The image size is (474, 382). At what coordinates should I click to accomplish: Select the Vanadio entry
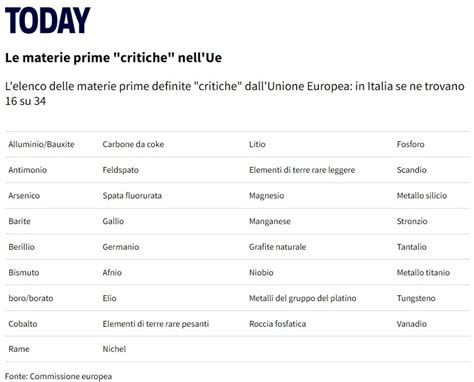pyautogui.click(x=412, y=324)
